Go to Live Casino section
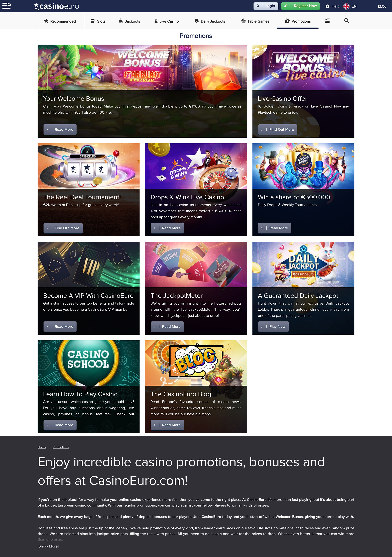The height and width of the screenshot is (557, 392). point(167,21)
